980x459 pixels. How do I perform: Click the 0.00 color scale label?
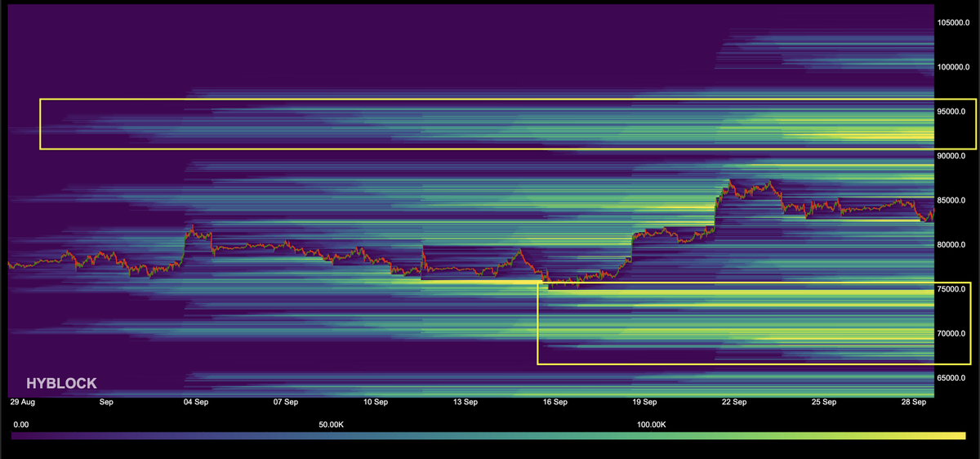pos(22,425)
